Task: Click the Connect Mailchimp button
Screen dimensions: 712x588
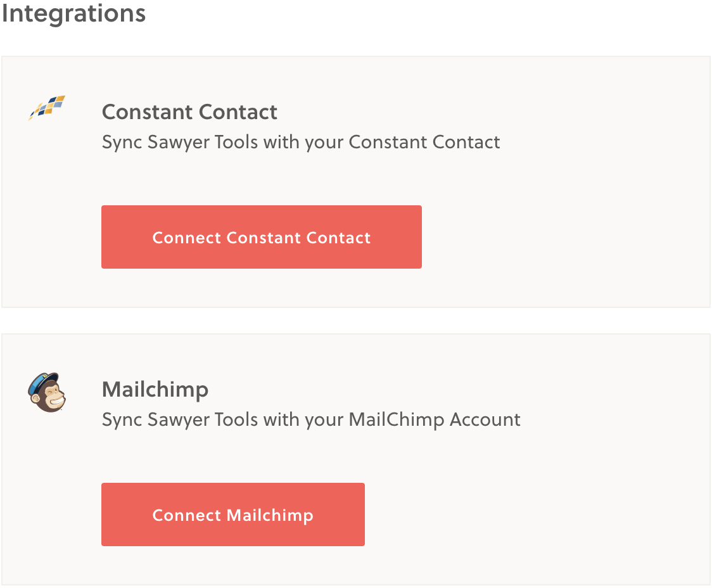Action: click(233, 514)
